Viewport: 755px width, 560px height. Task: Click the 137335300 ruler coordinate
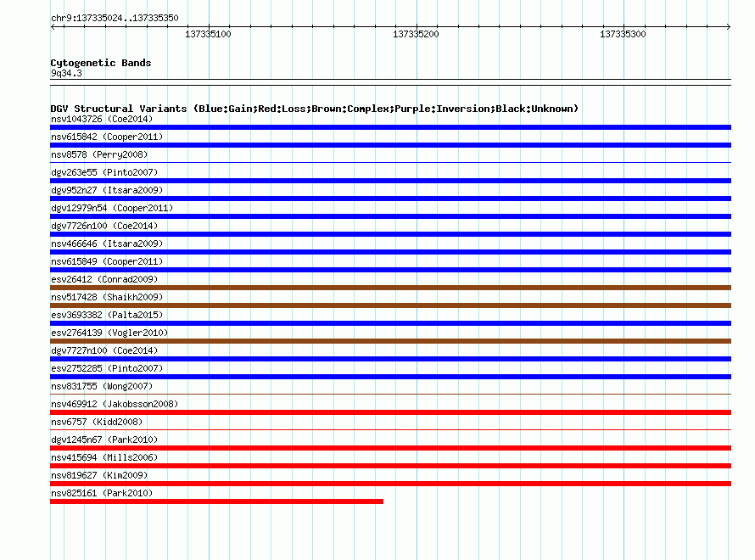pyautogui.click(x=623, y=34)
